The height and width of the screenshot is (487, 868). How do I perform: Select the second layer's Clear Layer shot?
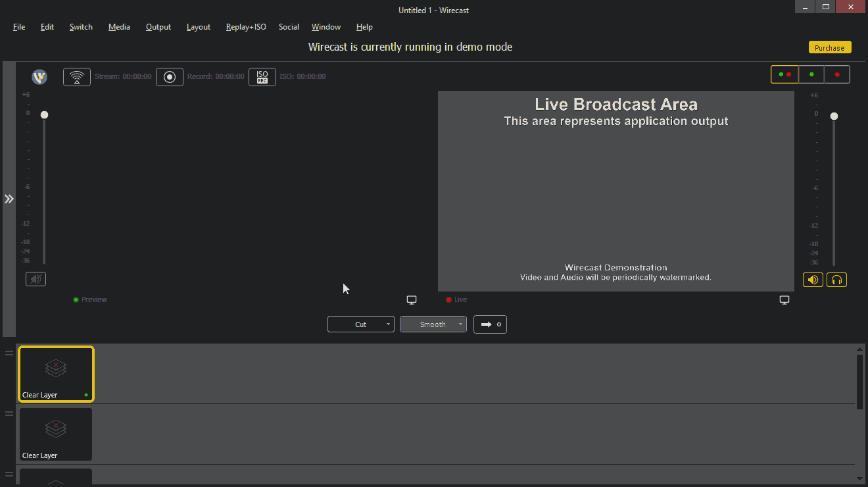(x=56, y=434)
